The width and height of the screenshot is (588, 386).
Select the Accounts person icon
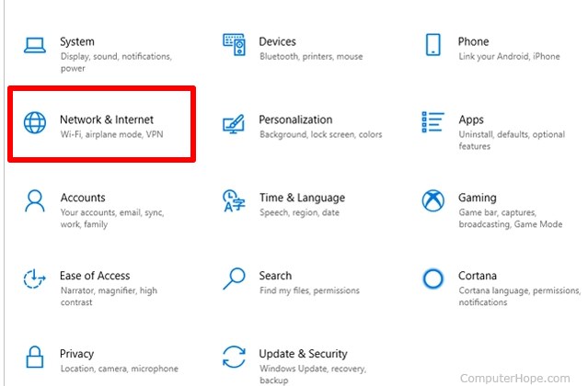(x=35, y=201)
